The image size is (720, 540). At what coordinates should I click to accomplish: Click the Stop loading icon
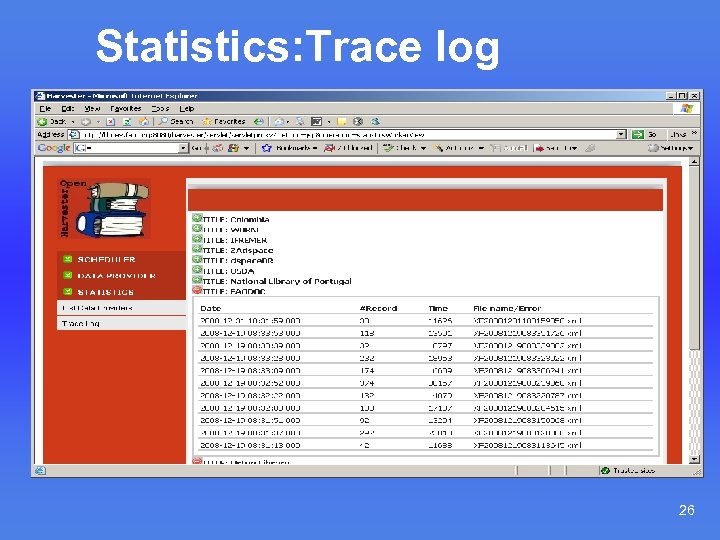pyautogui.click(x=110, y=122)
